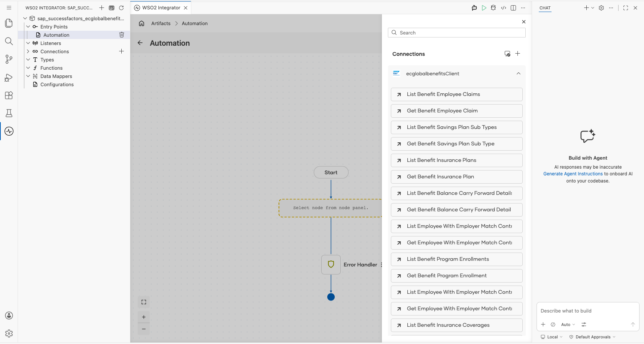Open Generate Agent Instructions link
The image size is (644, 344).
click(x=573, y=174)
